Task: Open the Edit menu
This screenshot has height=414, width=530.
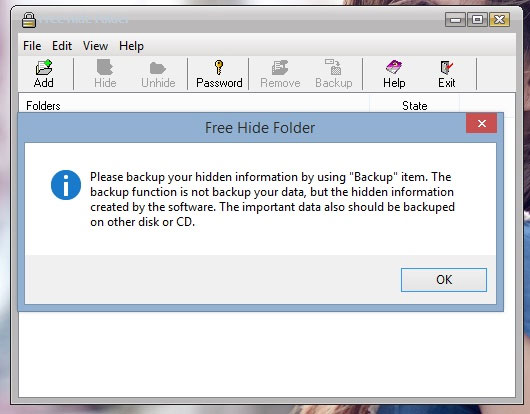Action: pos(62,46)
